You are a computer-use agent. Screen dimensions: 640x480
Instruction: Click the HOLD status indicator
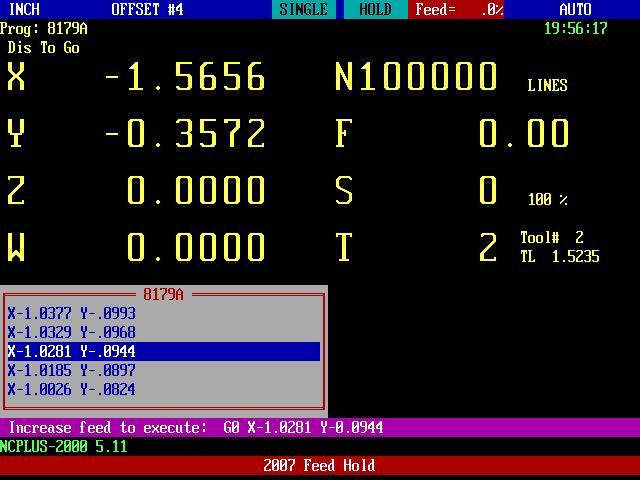(x=376, y=9)
